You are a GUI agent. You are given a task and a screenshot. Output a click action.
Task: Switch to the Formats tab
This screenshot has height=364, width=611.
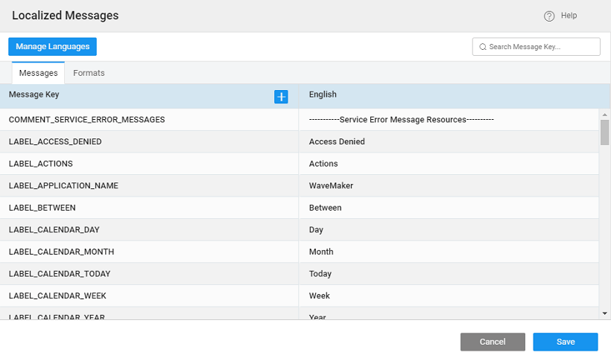point(89,73)
